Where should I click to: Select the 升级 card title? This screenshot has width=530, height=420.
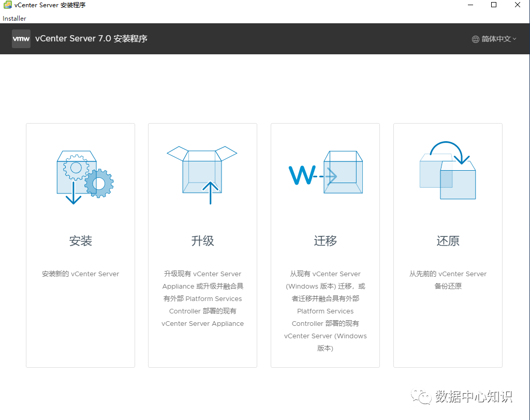202,241
